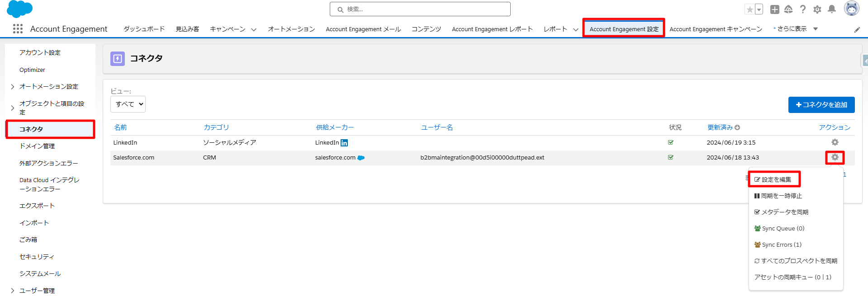
Task: Choose メタデータを同期 from the gear menu
Action: point(781,212)
